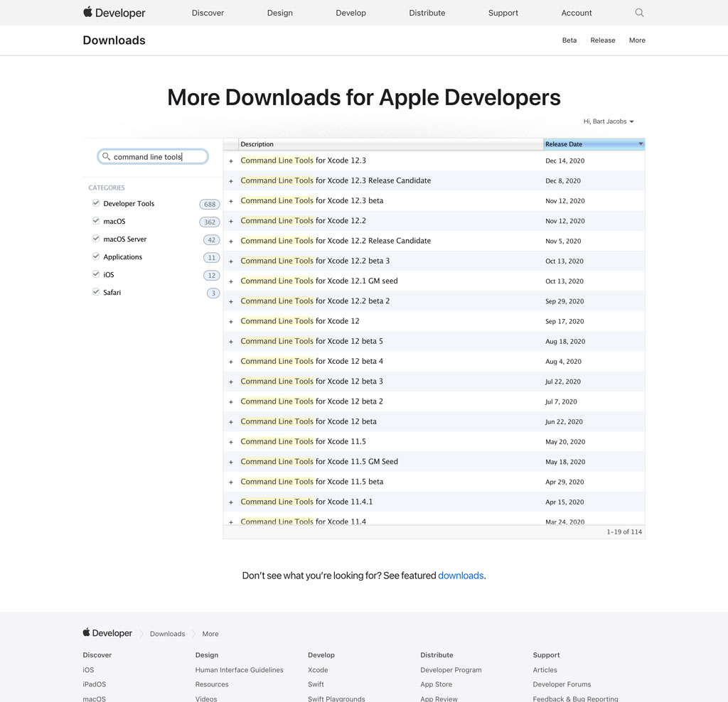Change sorting with the Release Date column arrow

pos(640,144)
